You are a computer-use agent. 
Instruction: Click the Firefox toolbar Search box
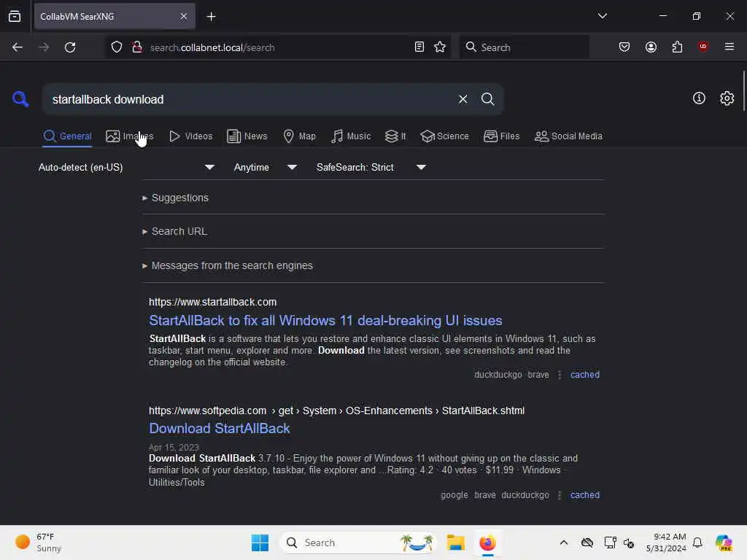click(524, 47)
